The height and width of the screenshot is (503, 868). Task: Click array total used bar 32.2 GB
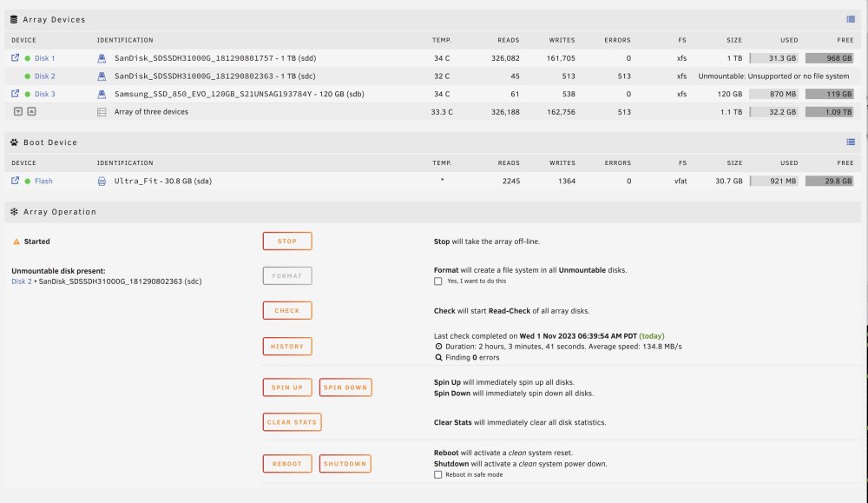click(774, 112)
